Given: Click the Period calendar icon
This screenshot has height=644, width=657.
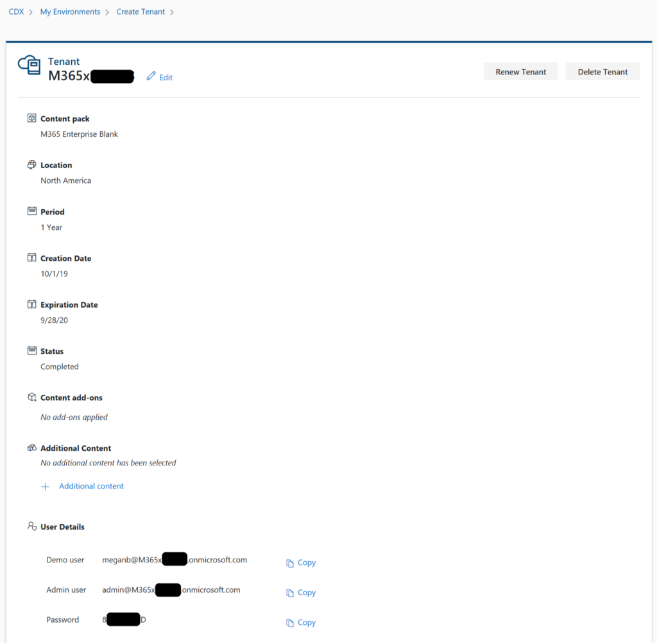Looking at the screenshot, I should pos(32,211).
